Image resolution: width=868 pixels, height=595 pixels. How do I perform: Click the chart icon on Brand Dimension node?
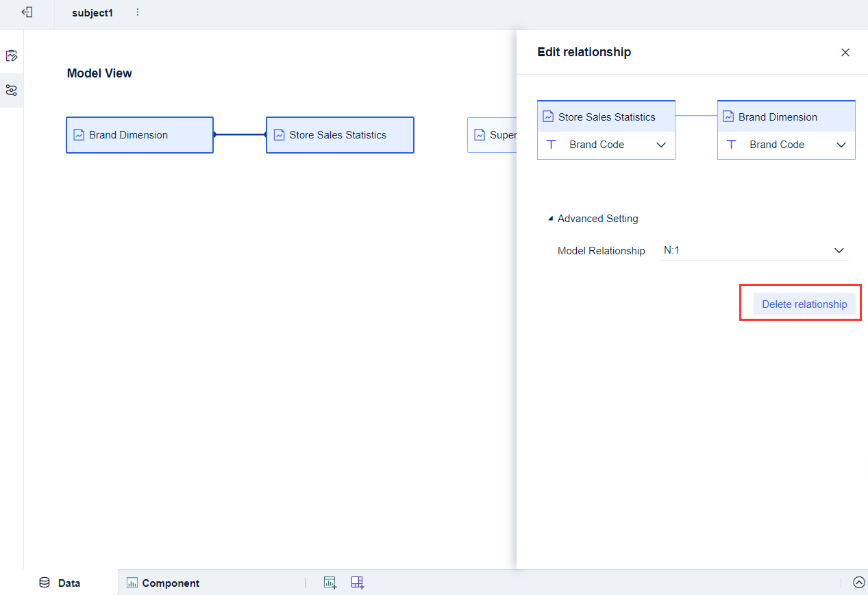(77, 134)
